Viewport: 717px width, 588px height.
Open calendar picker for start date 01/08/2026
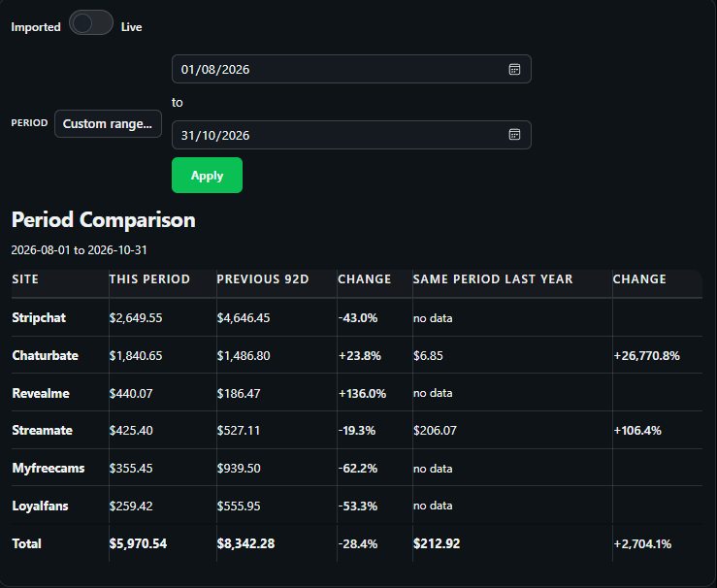(x=514, y=69)
